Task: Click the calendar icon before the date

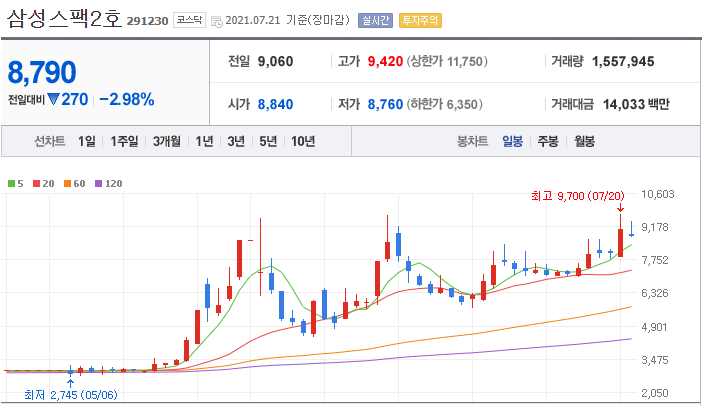Action: point(217,21)
